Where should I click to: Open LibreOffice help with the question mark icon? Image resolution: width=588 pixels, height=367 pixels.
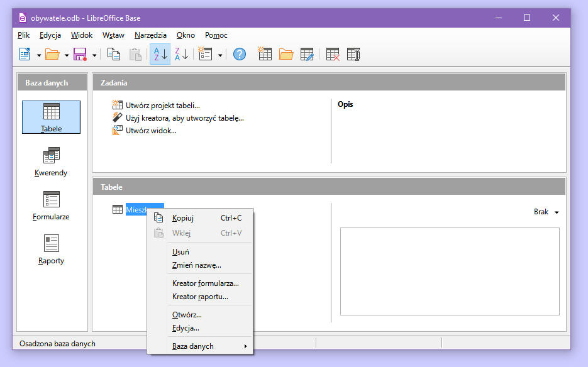pos(240,55)
